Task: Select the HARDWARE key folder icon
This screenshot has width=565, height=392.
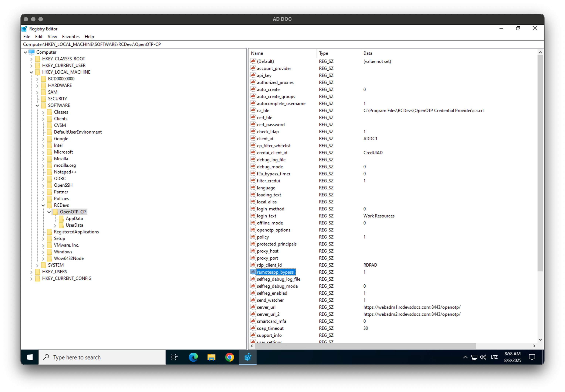Action: 44,86
